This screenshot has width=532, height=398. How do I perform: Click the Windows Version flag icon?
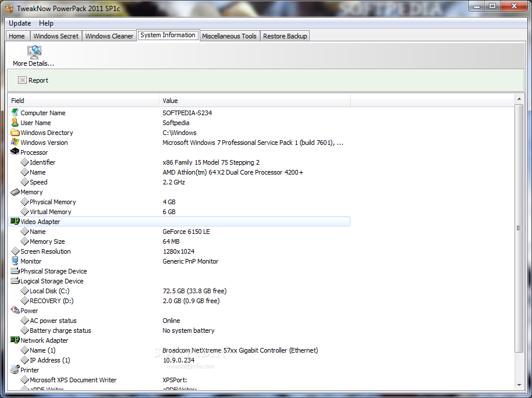[x=15, y=142]
